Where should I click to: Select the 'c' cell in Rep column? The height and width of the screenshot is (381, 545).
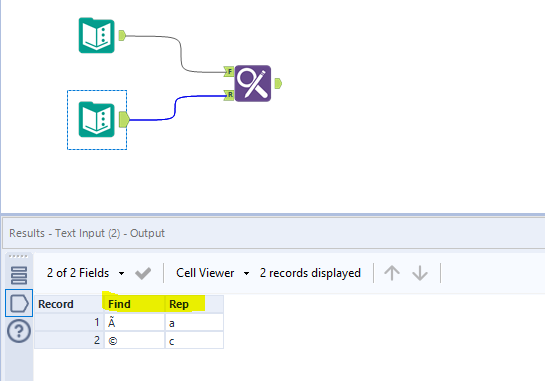(194, 340)
